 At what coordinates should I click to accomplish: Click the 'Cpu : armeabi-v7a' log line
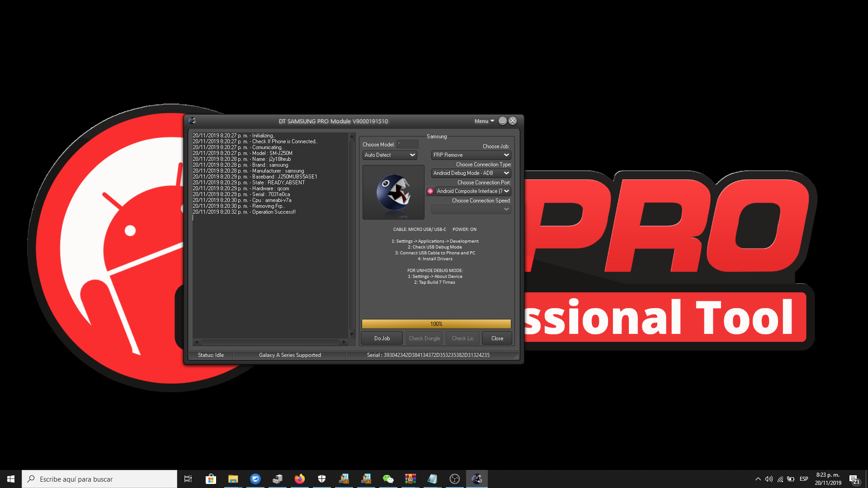pos(242,200)
